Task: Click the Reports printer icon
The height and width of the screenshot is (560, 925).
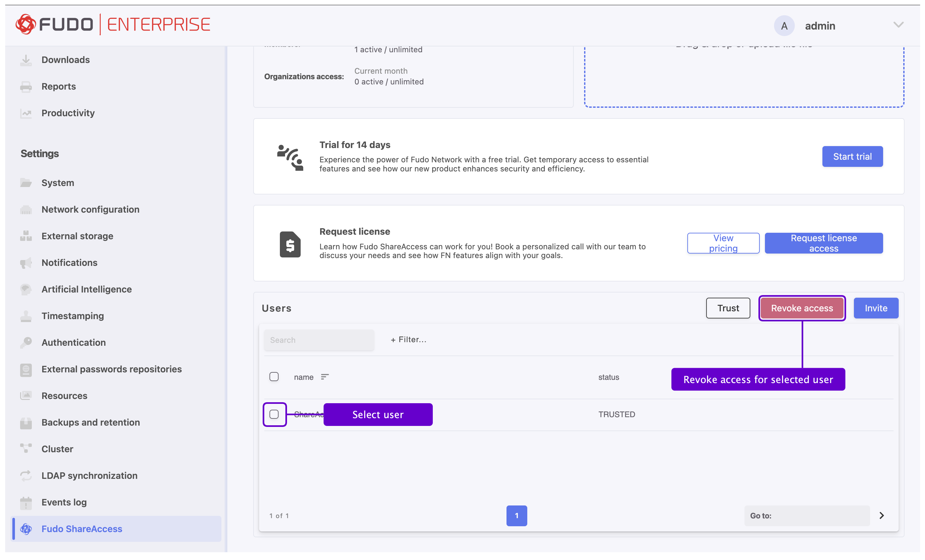Action: point(26,87)
